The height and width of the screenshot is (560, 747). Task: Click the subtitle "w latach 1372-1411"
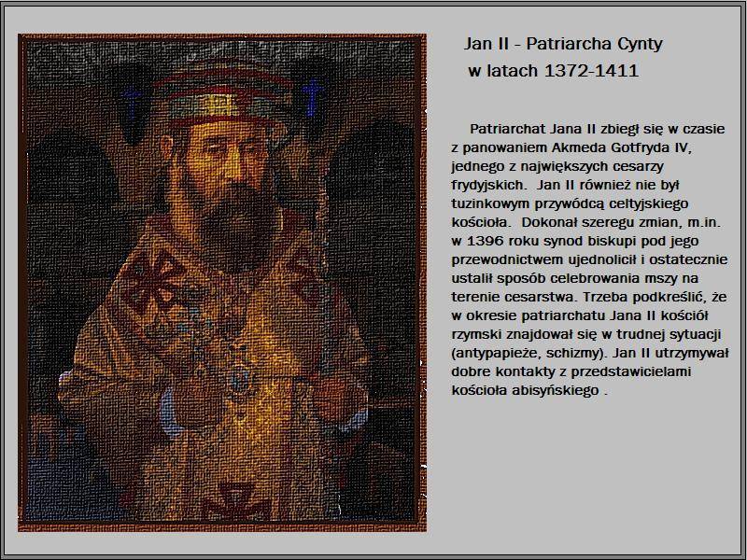(x=553, y=71)
